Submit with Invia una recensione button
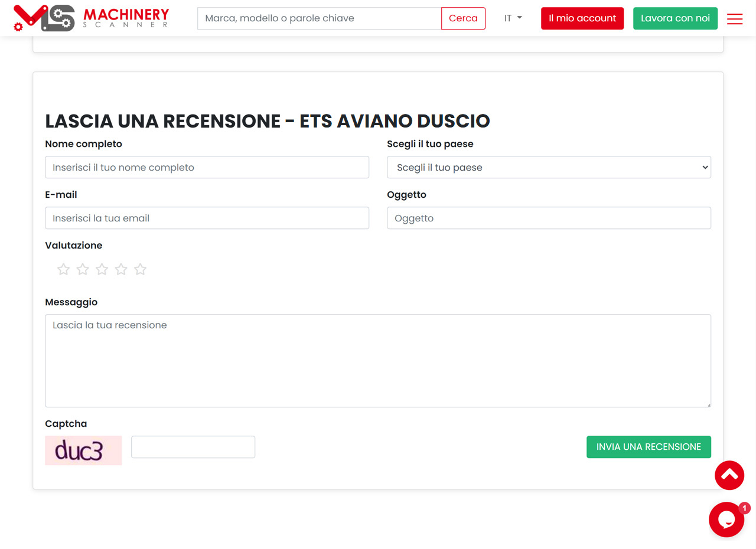 coord(649,447)
